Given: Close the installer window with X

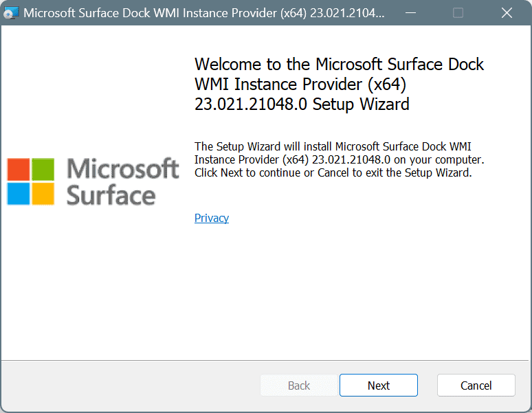Looking at the screenshot, I should click(x=507, y=13).
